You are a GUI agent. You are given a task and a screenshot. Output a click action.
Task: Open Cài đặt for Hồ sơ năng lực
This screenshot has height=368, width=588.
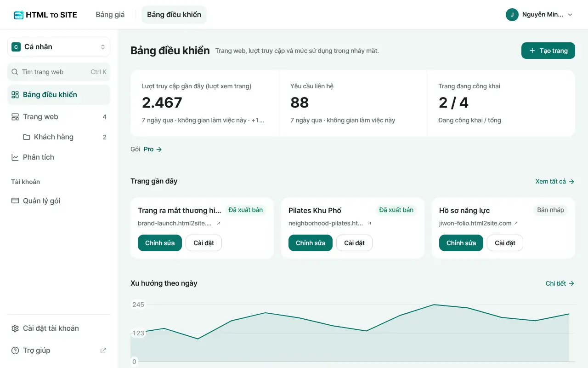pos(505,243)
